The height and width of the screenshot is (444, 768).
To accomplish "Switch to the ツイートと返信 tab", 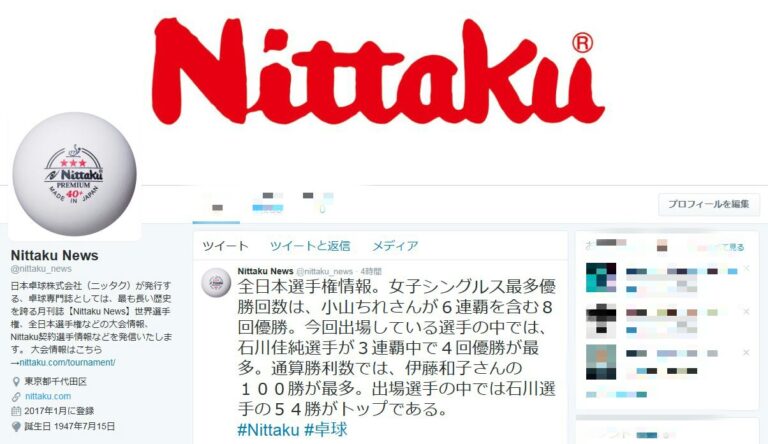I will [310, 246].
